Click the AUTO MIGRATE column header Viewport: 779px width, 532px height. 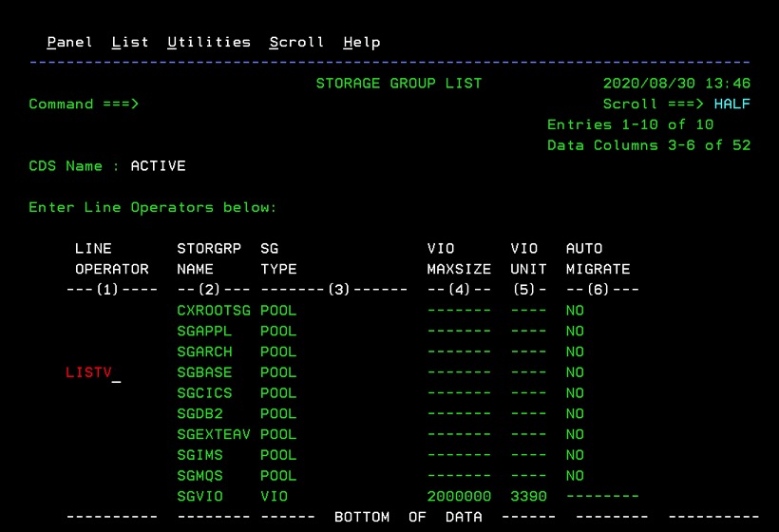pyautogui.click(x=598, y=258)
